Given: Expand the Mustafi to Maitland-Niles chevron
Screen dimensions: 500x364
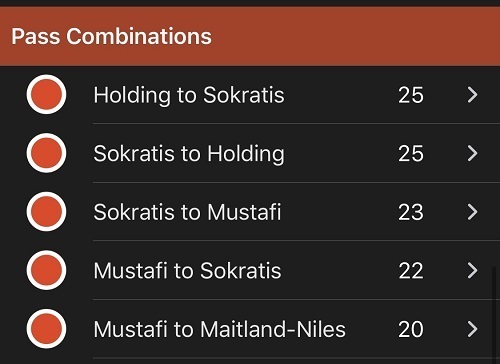Looking at the screenshot, I should pos(473,329).
